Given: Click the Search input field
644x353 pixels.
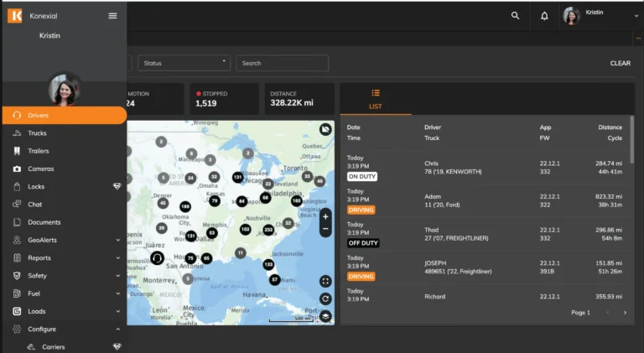Looking at the screenshot, I should tap(281, 63).
